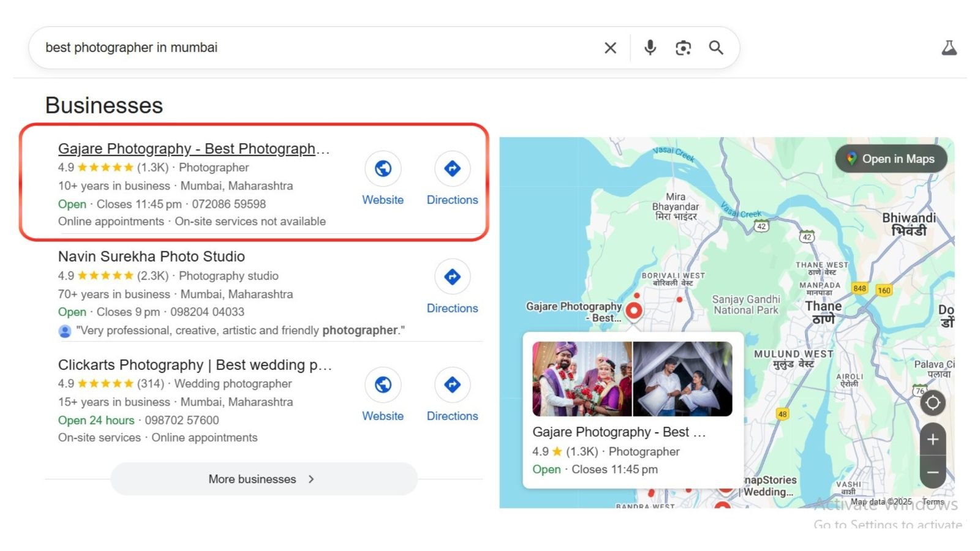Screen dimensions: 980x551
Task: Click Open in Maps button
Action: click(891, 159)
